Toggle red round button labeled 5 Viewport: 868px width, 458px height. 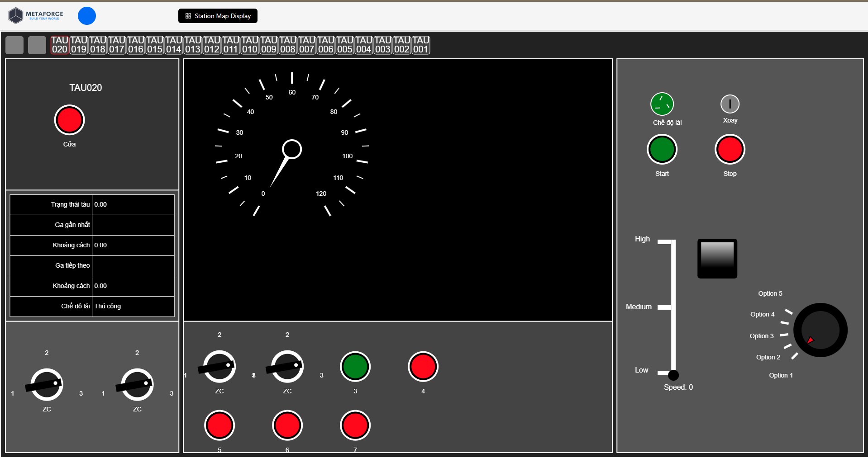click(219, 425)
